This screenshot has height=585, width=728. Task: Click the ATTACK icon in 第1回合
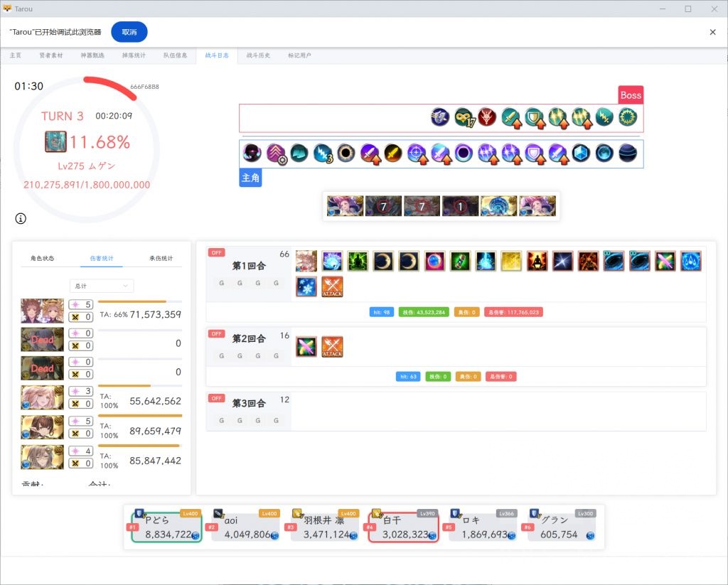click(x=332, y=286)
